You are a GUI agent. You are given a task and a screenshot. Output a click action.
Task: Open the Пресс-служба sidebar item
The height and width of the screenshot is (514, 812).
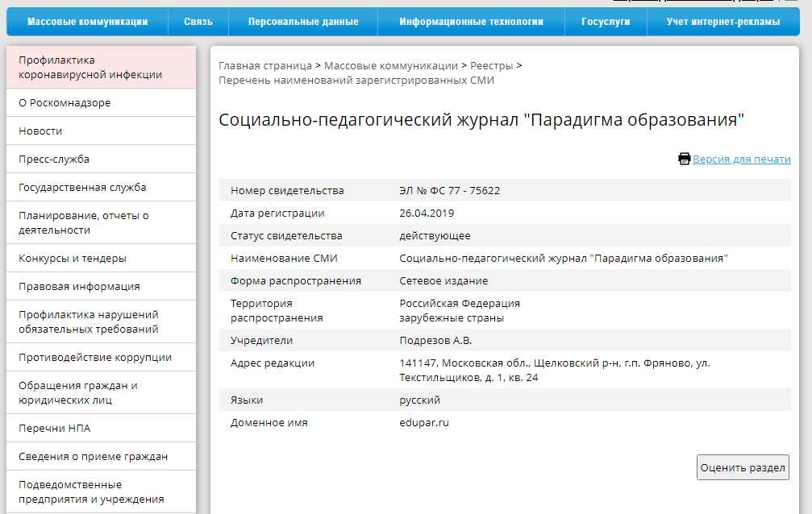pyautogui.click(x=102, y=159)
